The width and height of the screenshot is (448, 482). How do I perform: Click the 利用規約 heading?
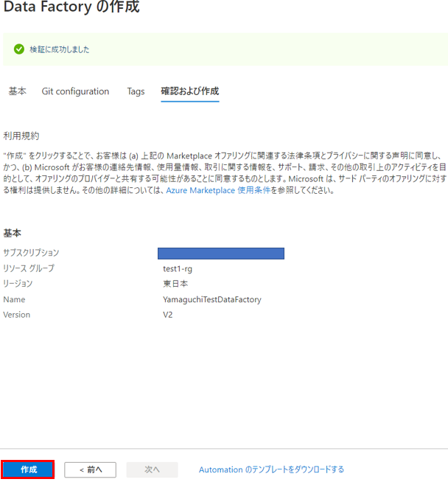pos(21,136)
